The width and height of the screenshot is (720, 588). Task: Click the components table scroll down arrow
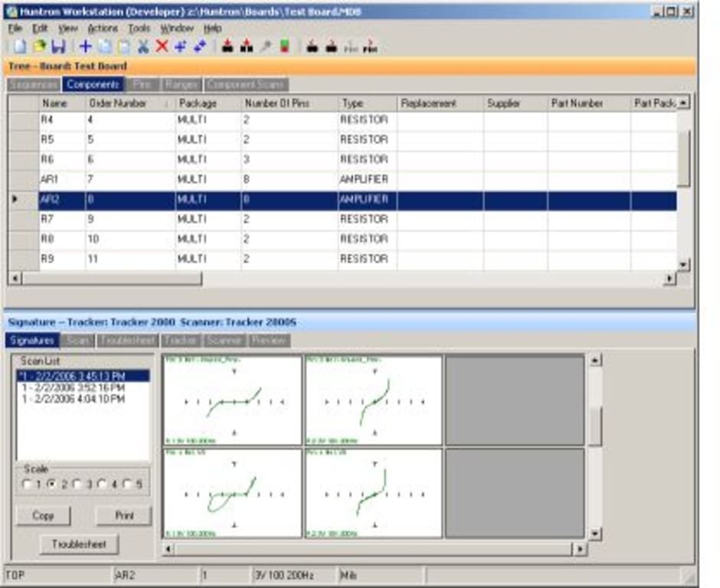pos(683,264)
